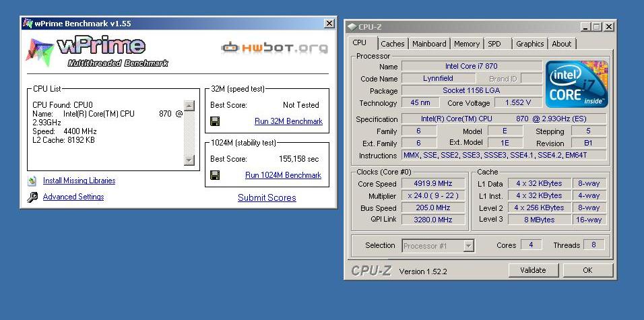
Task: Minimize the CPU-Z window
Action: pos(586,27)
